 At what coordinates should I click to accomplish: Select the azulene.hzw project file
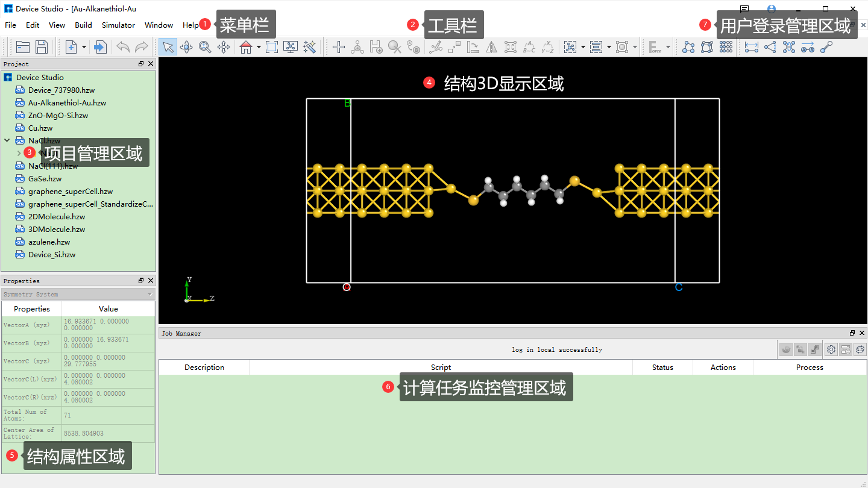[x=51, y=242]
